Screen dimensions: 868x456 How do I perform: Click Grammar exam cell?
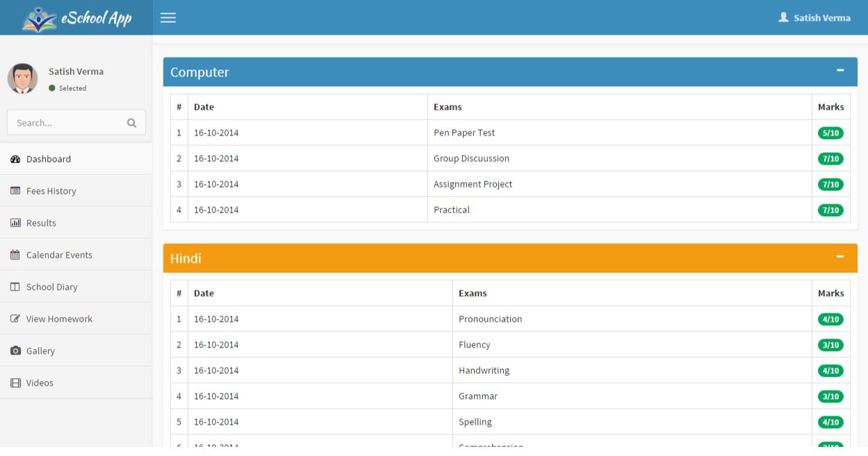pyautogui.click(x=632, y=396)
